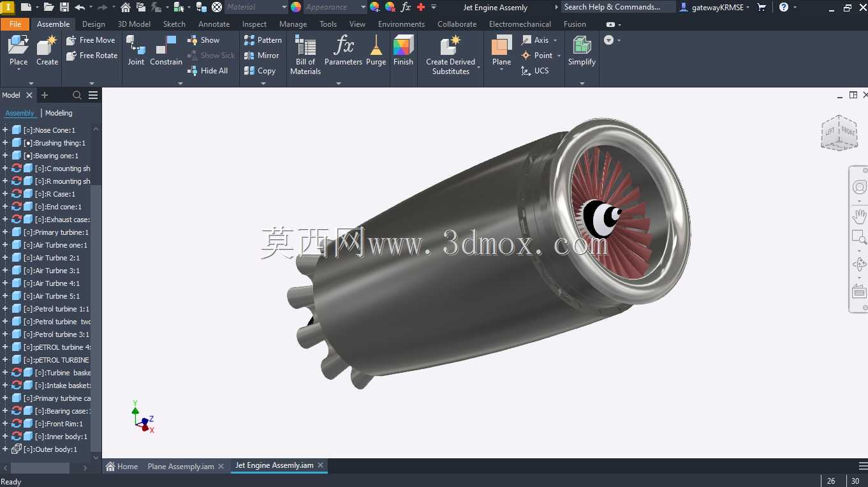The width and height of the screenshot is (868, 487).
Task: Open the Sketch ribbon tab
Action: (x=174, y=24)
